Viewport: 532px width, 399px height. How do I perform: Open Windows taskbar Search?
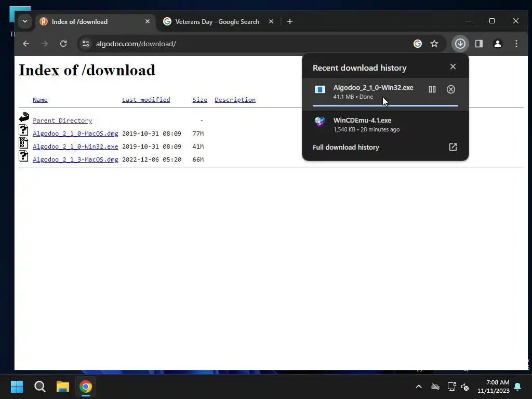click(39, 387)
